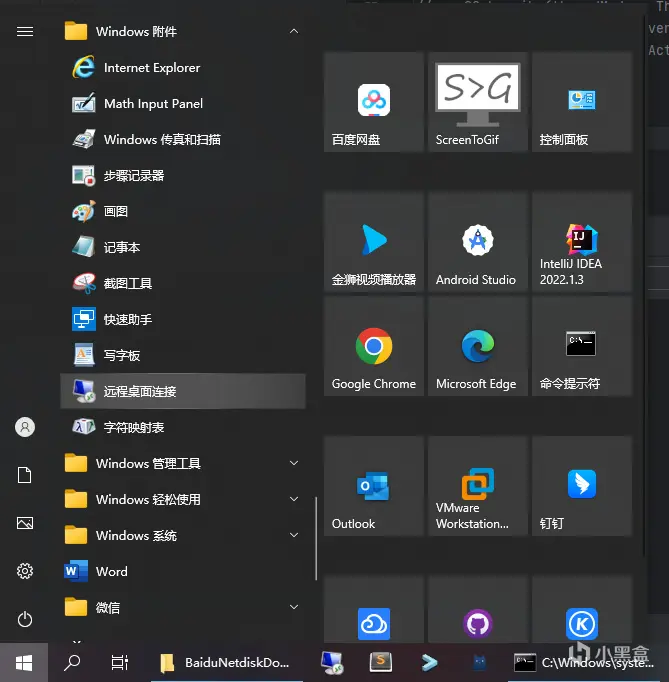Expand the Start menu hamburger navigation

coord(25,31)
